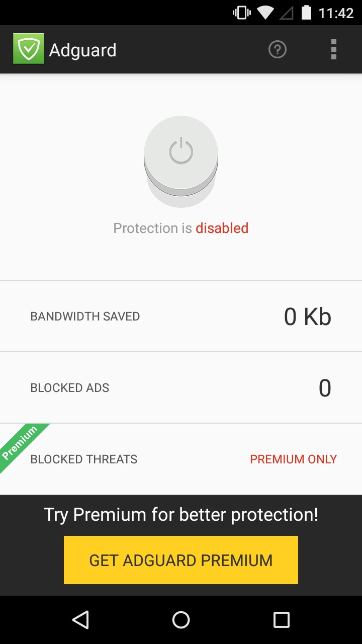Open the help question mark icon

click(x=278, y=50)
